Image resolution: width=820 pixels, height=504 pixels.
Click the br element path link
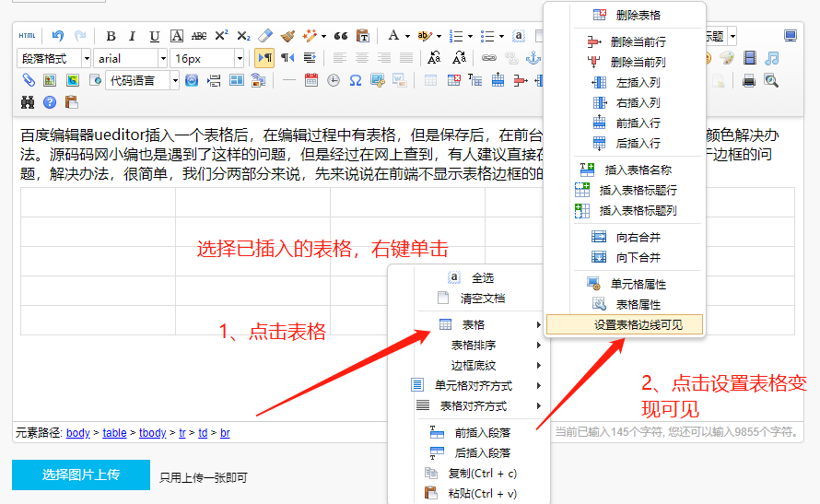[225, 433]
